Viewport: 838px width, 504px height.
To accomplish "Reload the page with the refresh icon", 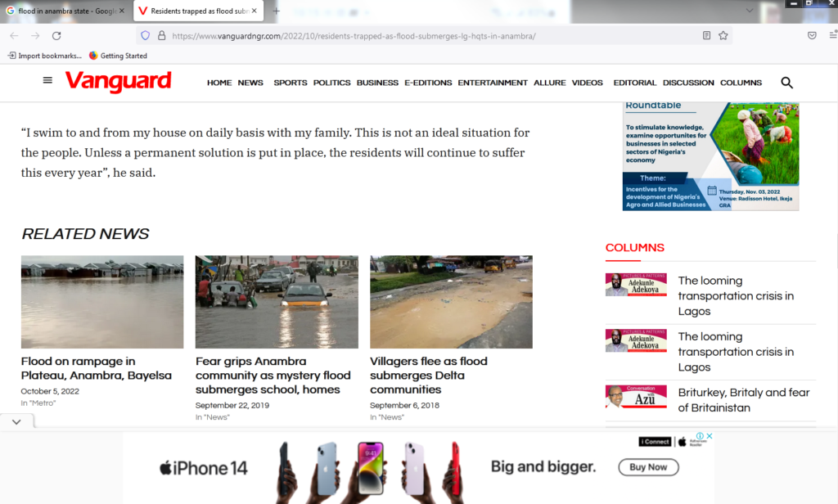I will 56,36.
